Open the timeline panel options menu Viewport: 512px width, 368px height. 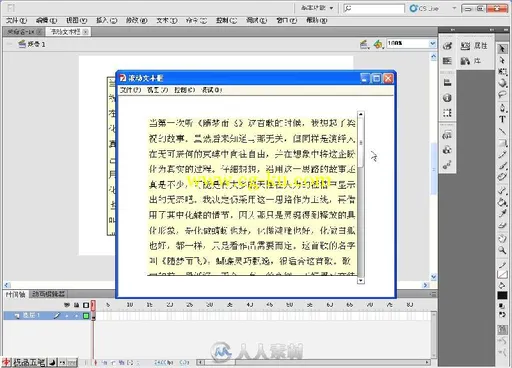pos(433,294)
